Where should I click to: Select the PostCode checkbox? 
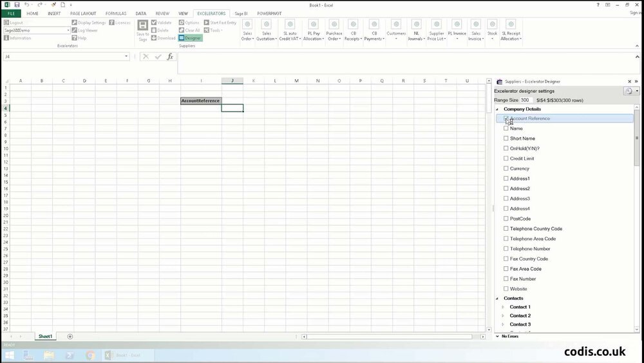click(506, 219)
